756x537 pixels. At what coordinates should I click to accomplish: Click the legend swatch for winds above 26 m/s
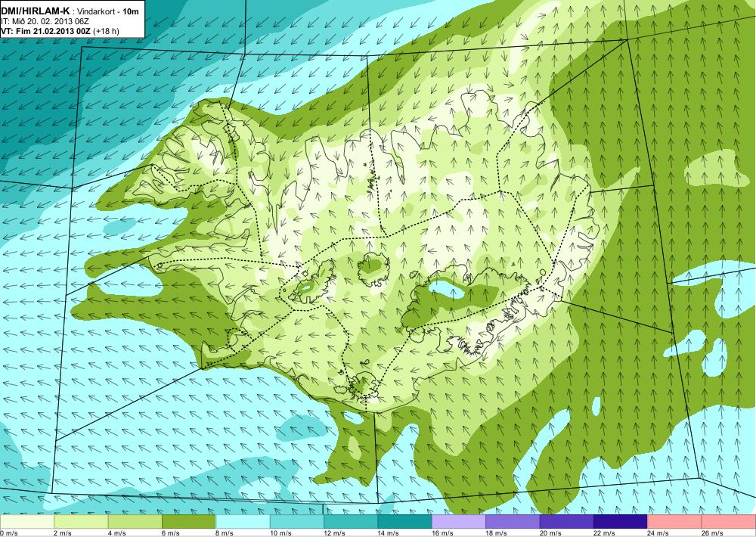click(729, 522)
